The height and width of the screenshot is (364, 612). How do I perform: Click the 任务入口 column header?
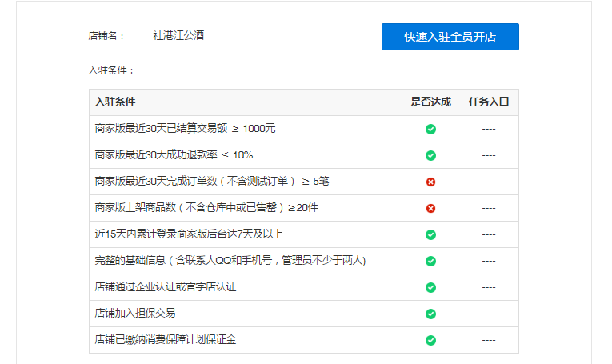(x=488, y=102)
